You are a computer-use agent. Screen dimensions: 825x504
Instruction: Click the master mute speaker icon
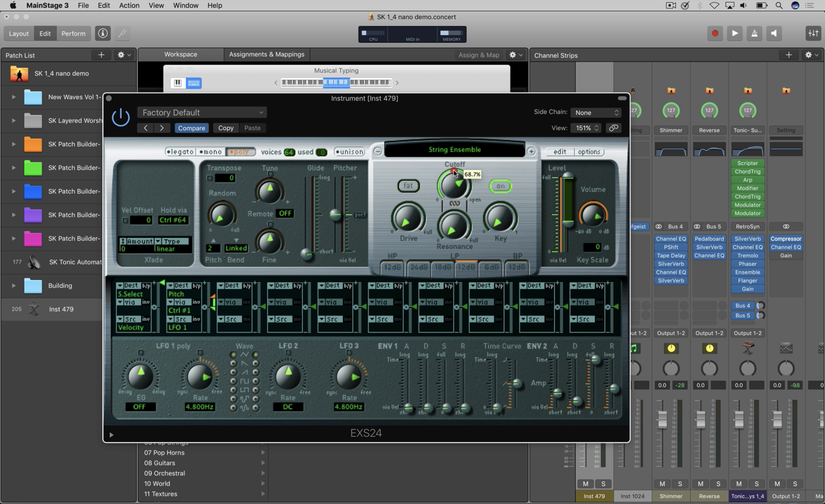[x=774, y=33]
